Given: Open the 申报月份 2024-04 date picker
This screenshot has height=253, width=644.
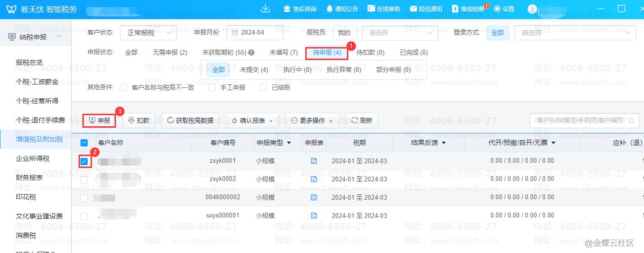Looking at the screenshot, I should click(254, 33).
